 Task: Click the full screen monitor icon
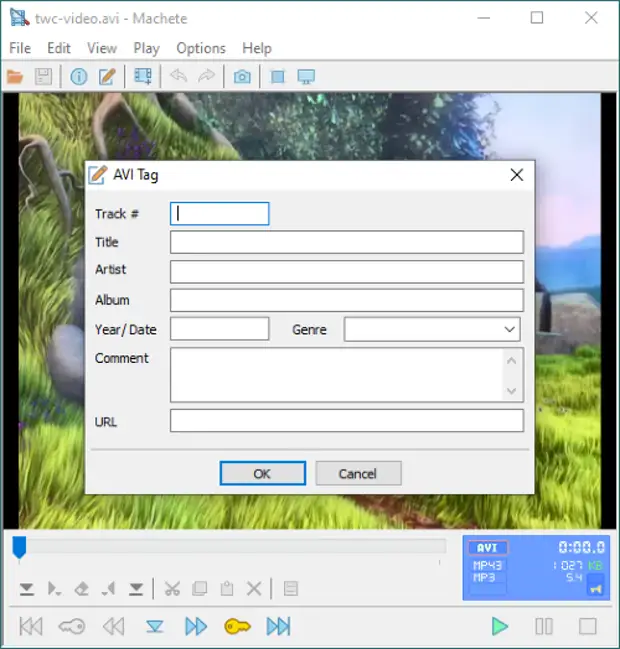[307, 77]
